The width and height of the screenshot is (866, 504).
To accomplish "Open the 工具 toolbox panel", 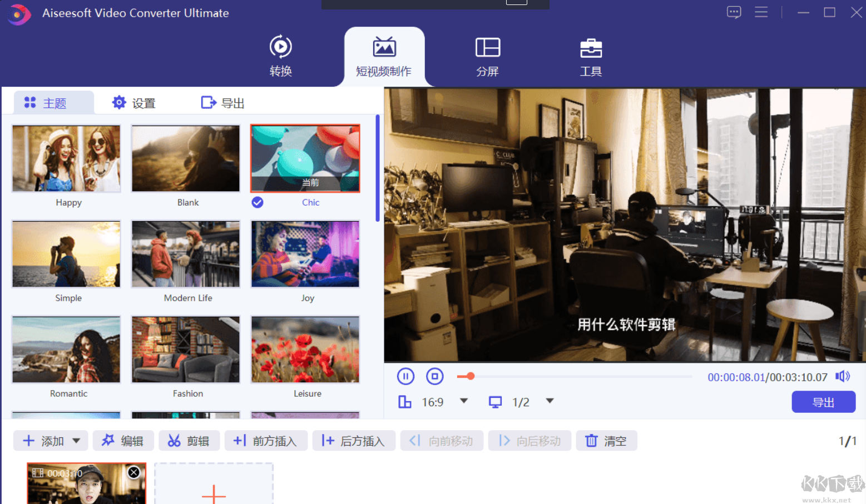I will (x=591, y=56).
